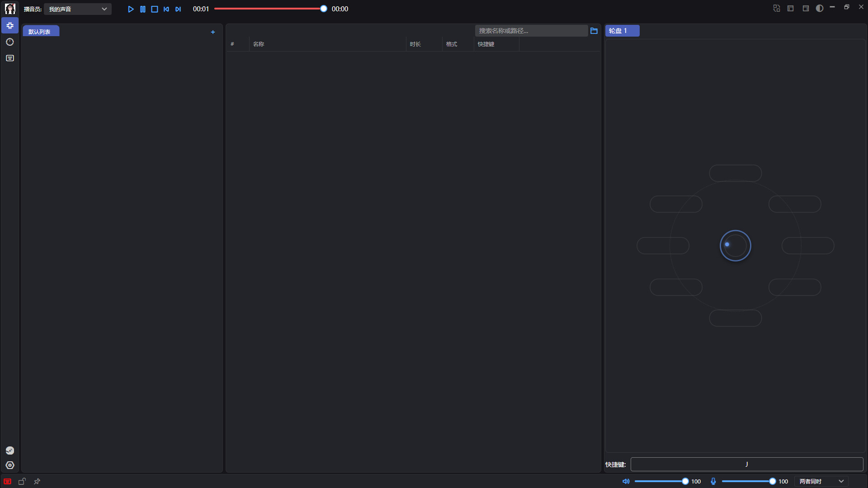Toggle the theme contrast icon in titlebar
The height and width of the screenshot is (488, 868).
[820, 8]
